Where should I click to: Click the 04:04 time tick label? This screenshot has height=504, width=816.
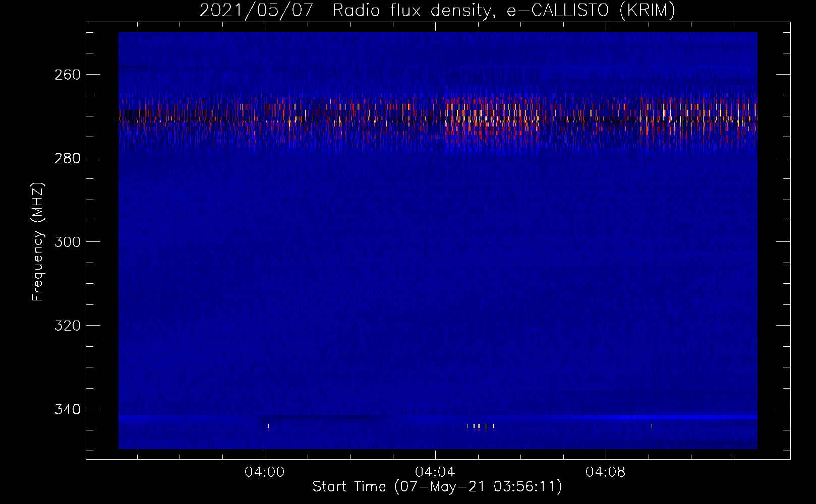pos(435,472)
